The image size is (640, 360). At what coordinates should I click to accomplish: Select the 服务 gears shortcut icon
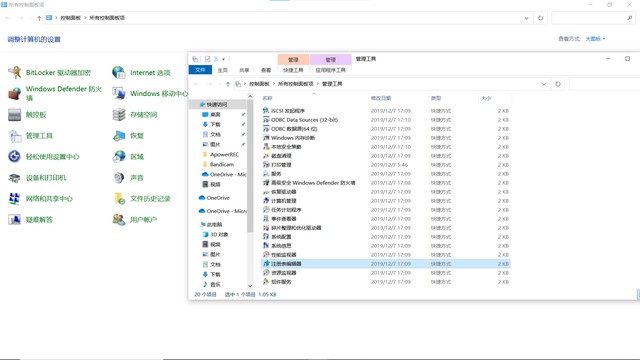click(x=266, y=173)
